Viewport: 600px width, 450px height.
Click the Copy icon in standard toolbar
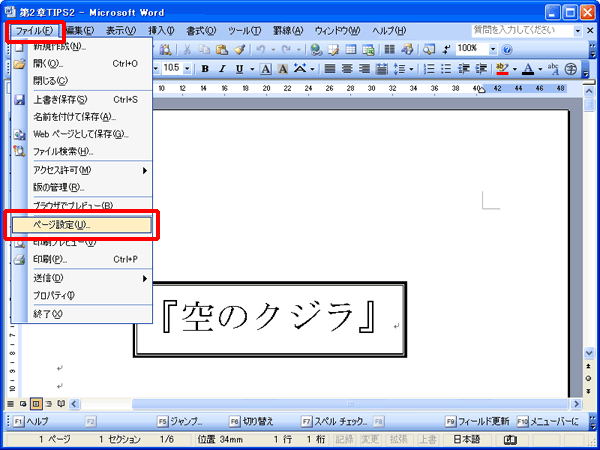(205, 49)
